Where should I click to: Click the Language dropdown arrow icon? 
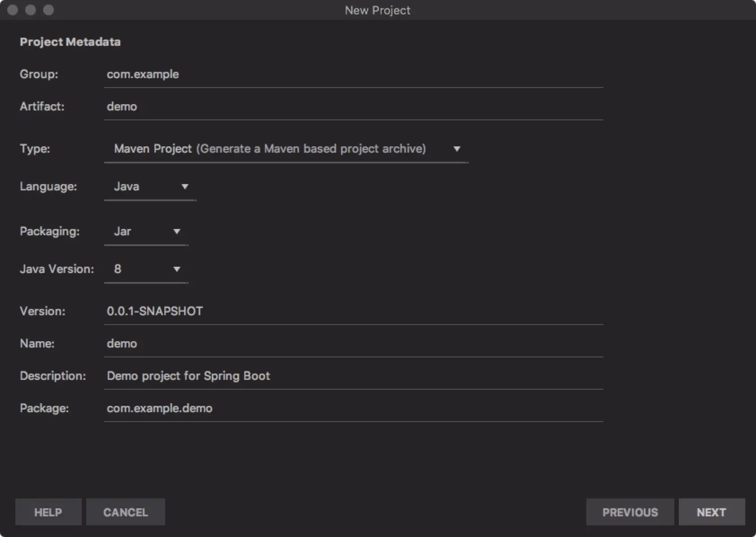pyautogui.click(x=185, y=187)
